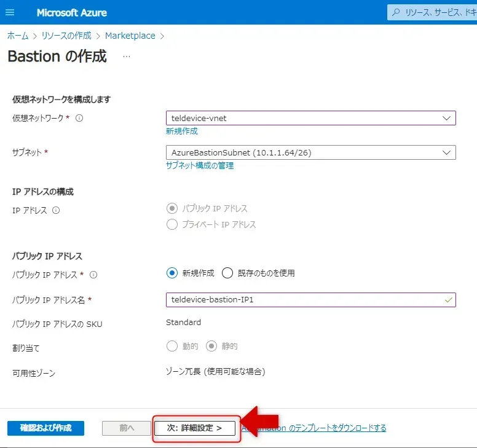Select the 既存のものを使用 radio option
Screen dimensions: 477x448
(x=227, y=273)
